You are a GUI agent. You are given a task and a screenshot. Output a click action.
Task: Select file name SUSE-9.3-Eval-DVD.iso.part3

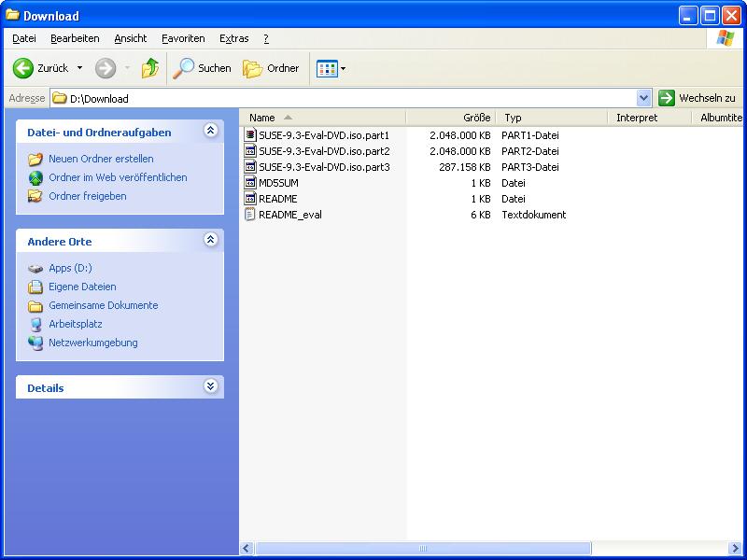[x=324, y=167]
